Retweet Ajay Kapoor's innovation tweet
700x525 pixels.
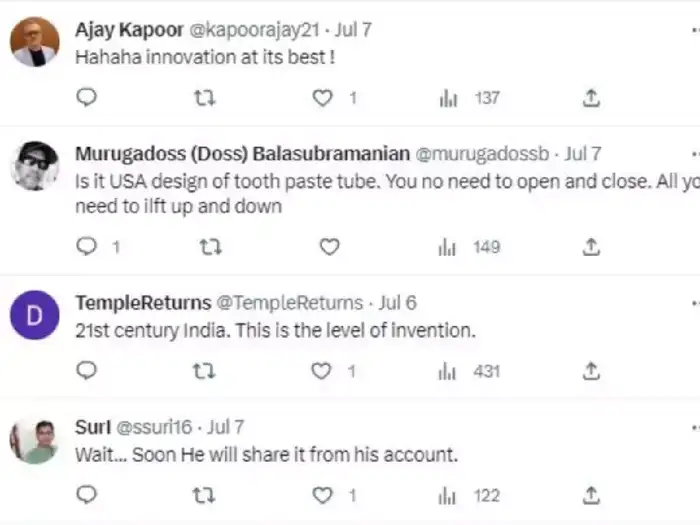(x=205, y=98)
